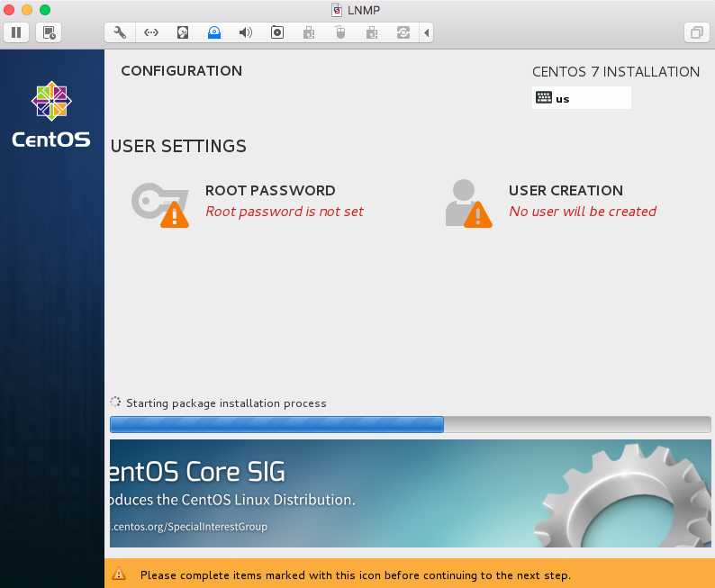The height and width of the screenshot is (588, 715).
Task: Click the VM snapshot icon
Action: [x=49, y=32]
